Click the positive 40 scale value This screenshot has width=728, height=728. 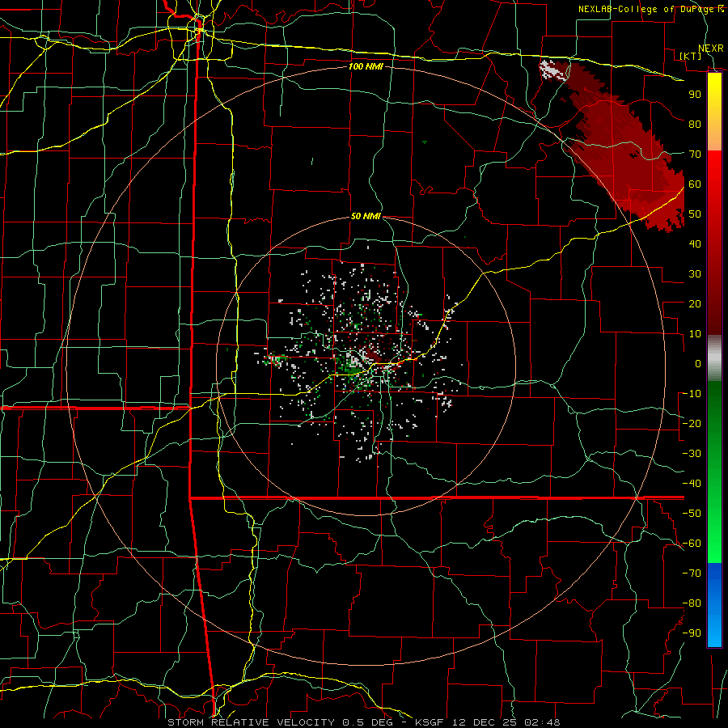tap(695, 243)
